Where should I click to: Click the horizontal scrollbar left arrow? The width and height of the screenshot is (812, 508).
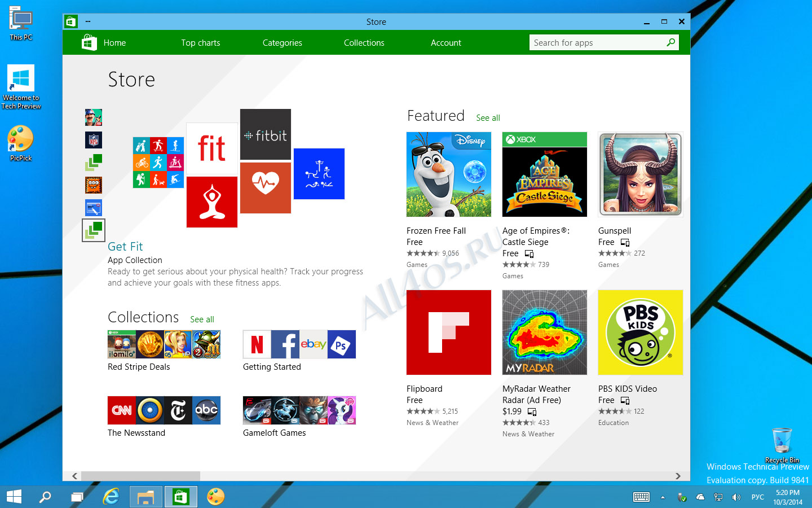pyautogui.click(x=75, y=476)
